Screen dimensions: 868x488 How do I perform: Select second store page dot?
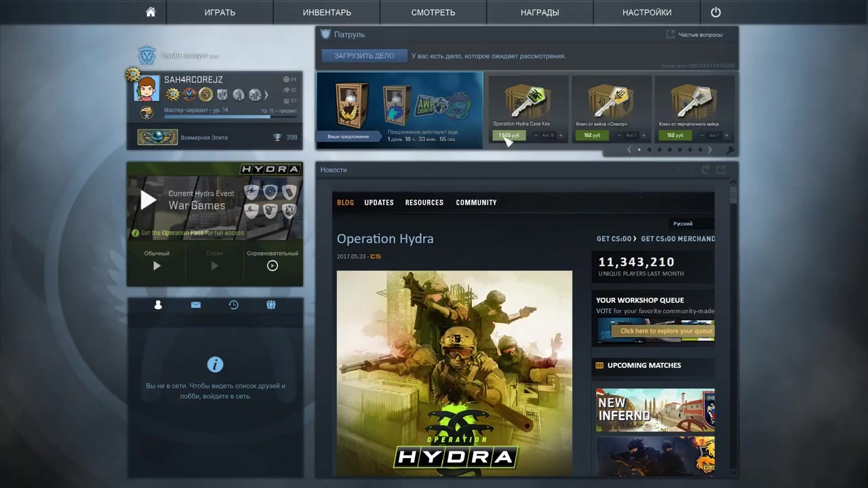pos(649,150)
